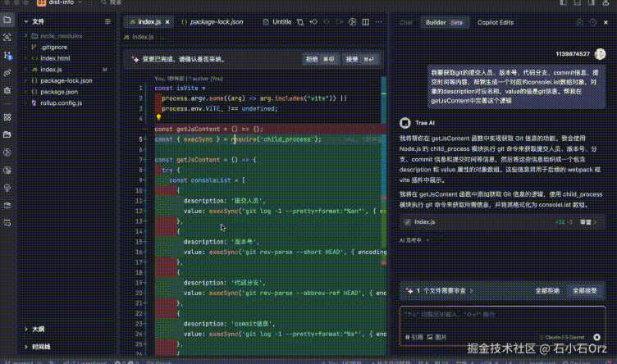Click 审查 on the index.js change card
Image resolution: width=617 pixels, height=364 pixels.
coord(587,222)
